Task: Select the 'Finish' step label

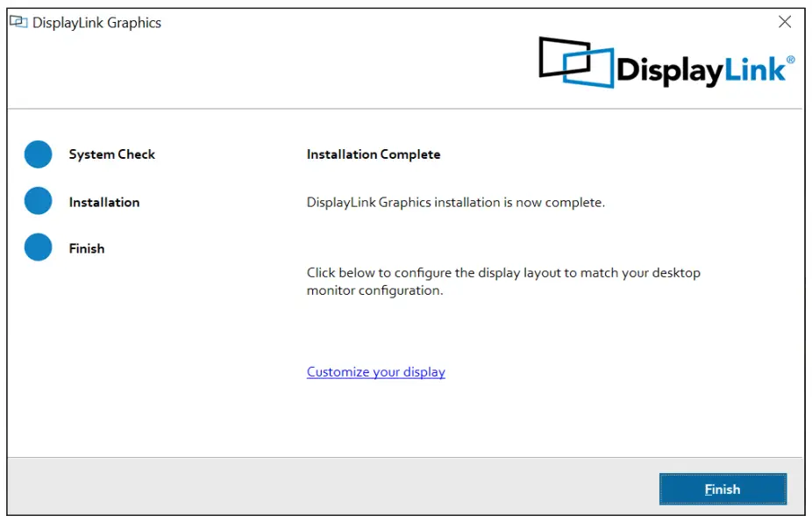Action: point(87,248)
